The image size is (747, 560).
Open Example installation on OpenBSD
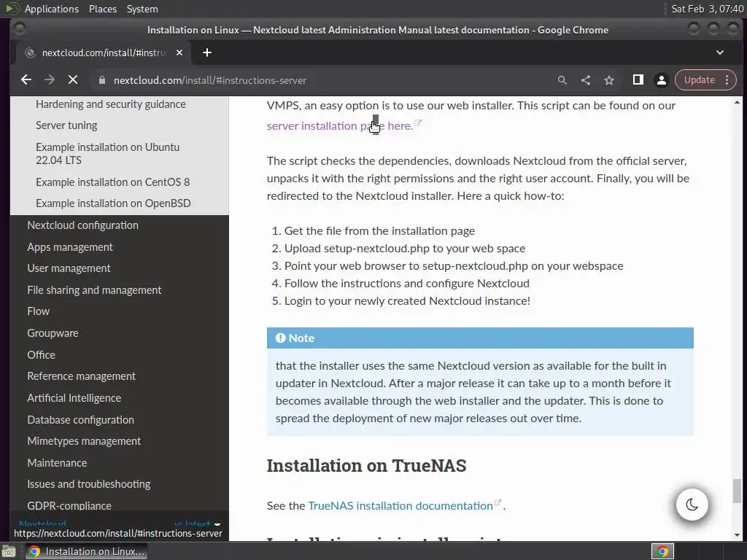point(113,203)
